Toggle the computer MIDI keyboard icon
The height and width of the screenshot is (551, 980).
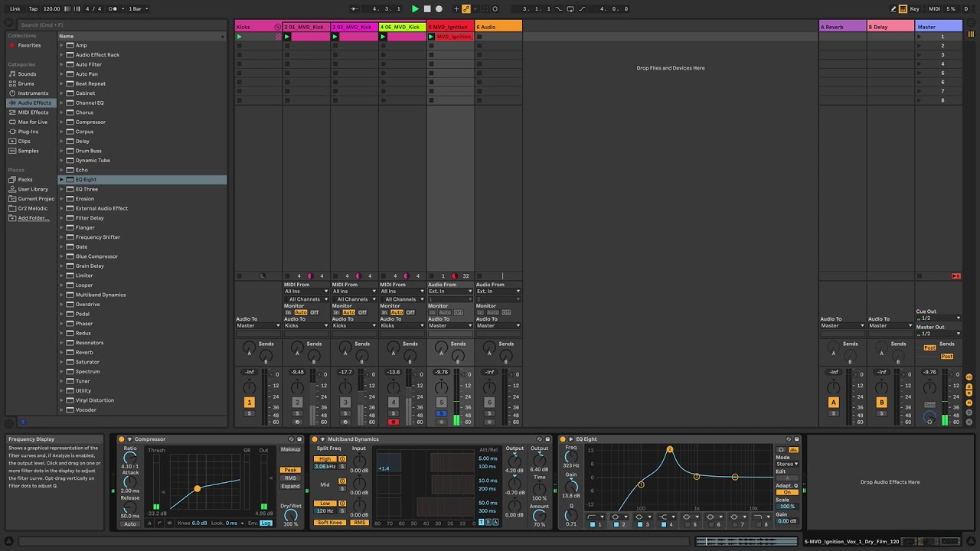903,8
